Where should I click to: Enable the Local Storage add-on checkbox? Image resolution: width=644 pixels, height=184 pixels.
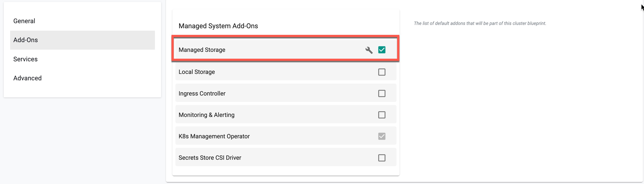(382, 72)
